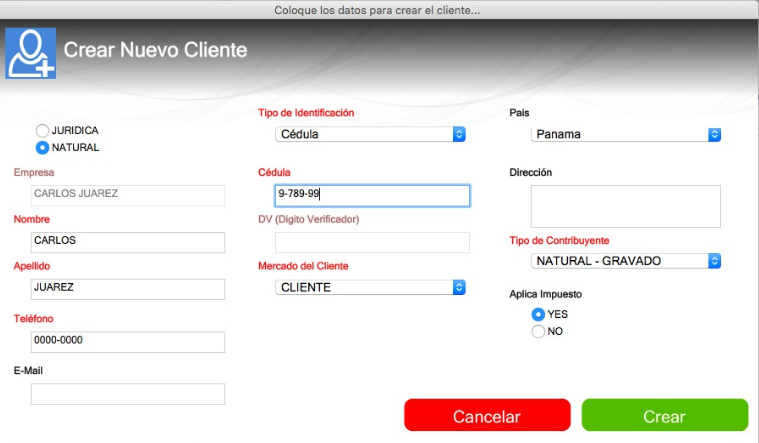759x443 pixels.
Task: Expand the Mercado del Cliente dropdown
Action: pos(370,287)
